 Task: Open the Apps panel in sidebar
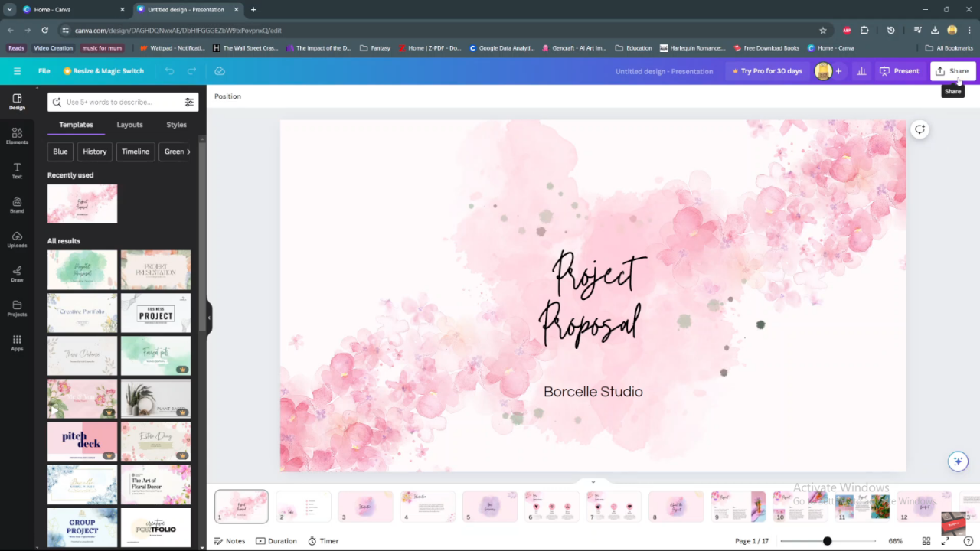[x=17, y=343]
